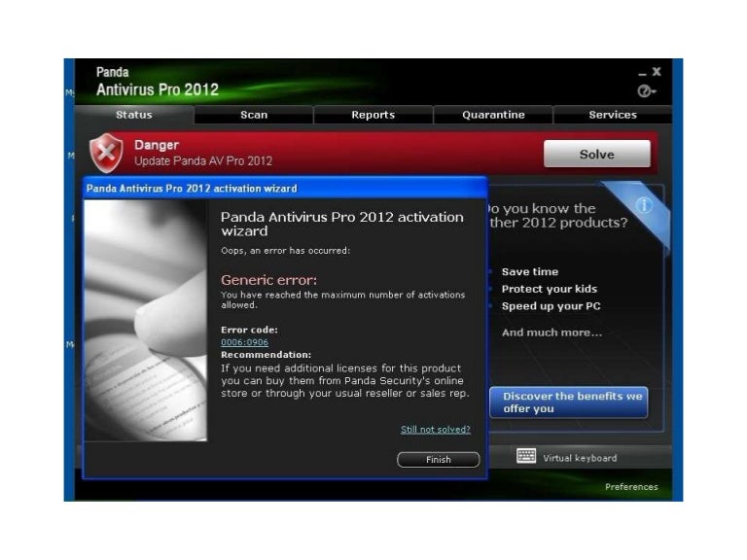Screen dimensions: 747x560
Task: Open the help icon menu
Action: 645,91
